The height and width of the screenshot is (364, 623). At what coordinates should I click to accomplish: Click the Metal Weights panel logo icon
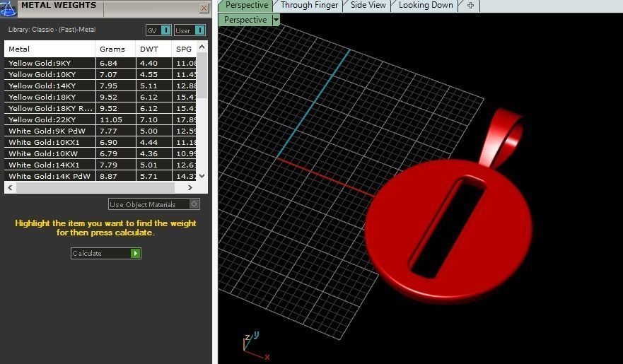click(x=8, y=8)
